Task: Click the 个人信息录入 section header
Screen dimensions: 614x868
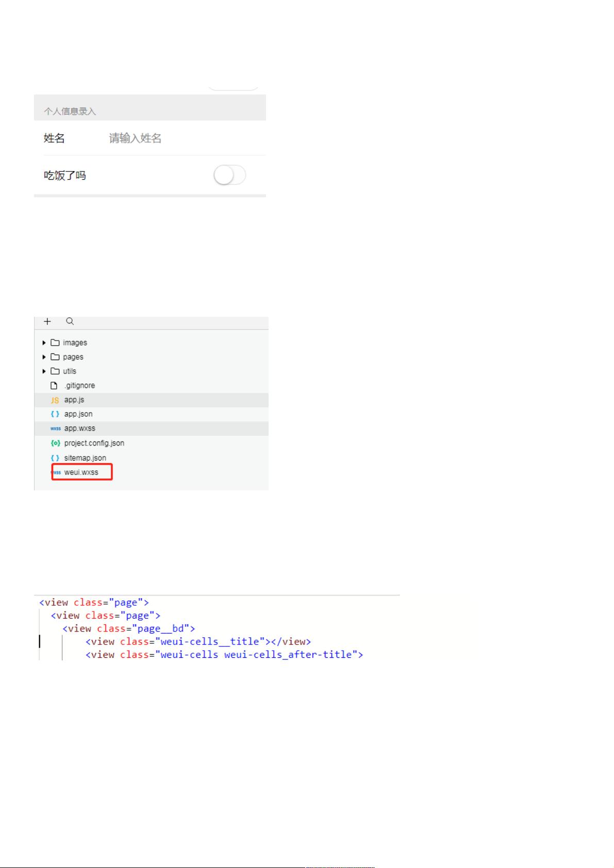Action: pyautogui.click(x=70, y=111)
